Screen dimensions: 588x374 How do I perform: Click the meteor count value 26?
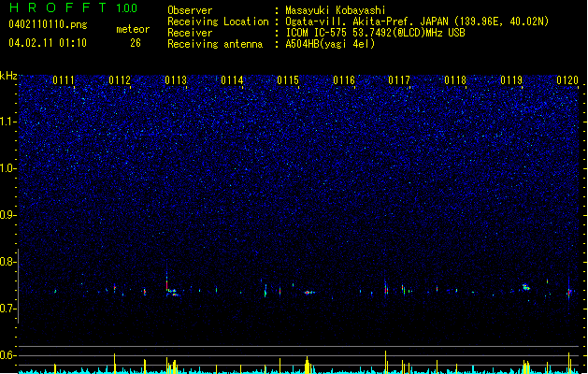pos(136,43)
